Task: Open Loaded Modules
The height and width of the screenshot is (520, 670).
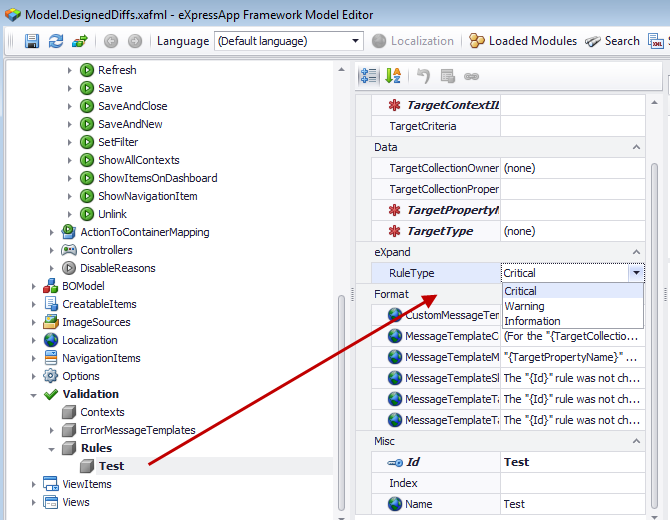Action: point(523,41)
